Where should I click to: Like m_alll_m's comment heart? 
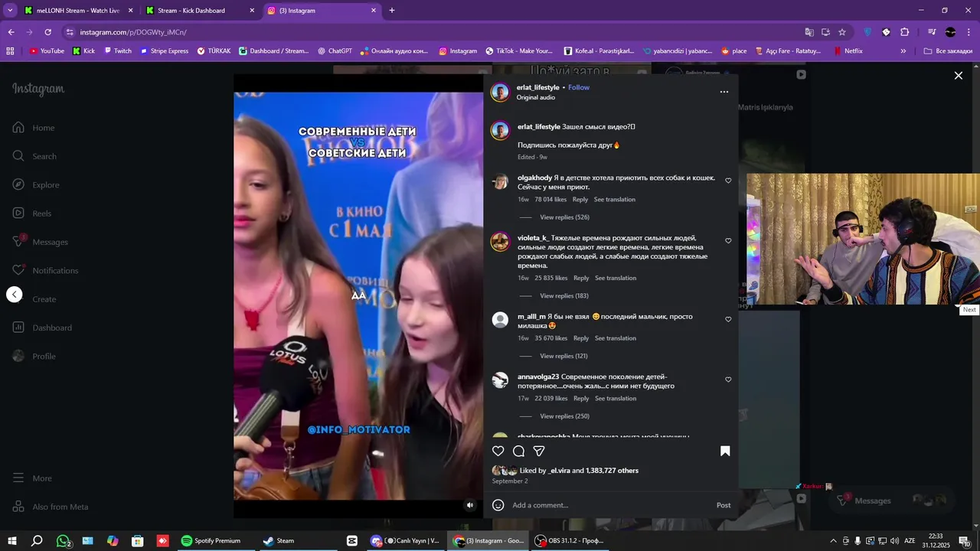(x=728, y=319)
